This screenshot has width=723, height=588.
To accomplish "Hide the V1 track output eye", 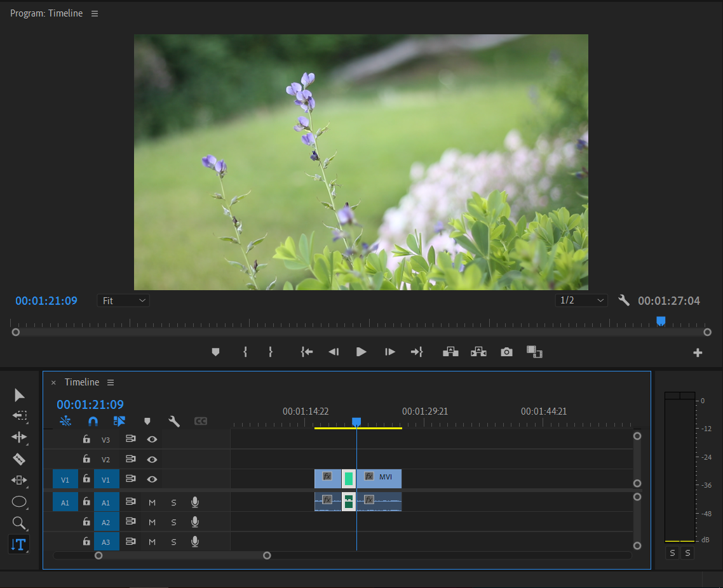I will [x=152, y=479].
